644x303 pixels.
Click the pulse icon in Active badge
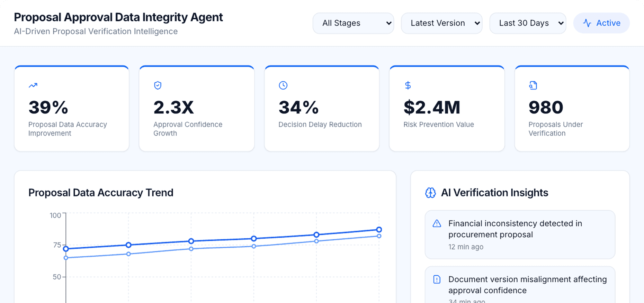tap(587, 23)
